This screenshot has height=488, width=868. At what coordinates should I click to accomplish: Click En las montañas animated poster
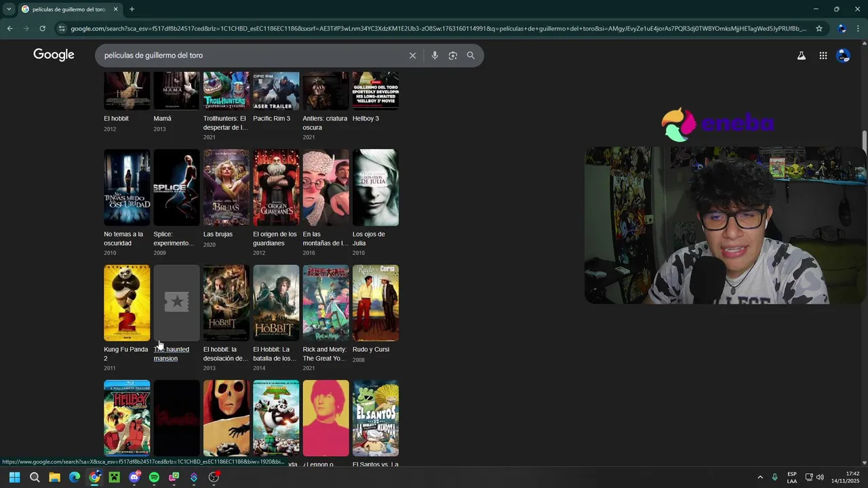coord(326,188)
